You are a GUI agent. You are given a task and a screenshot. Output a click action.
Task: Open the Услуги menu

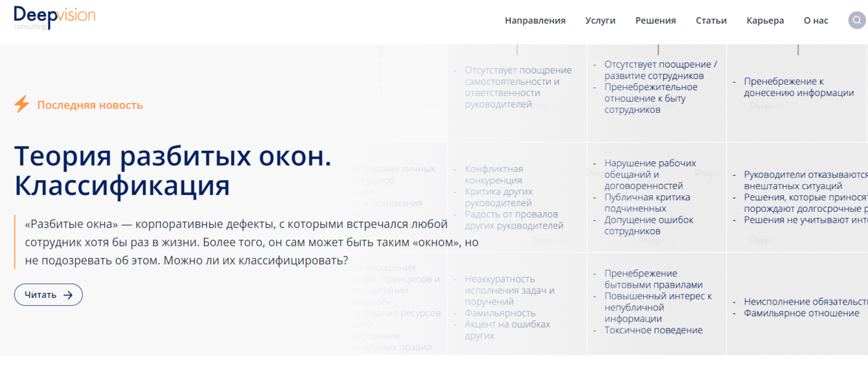point(600,20)
